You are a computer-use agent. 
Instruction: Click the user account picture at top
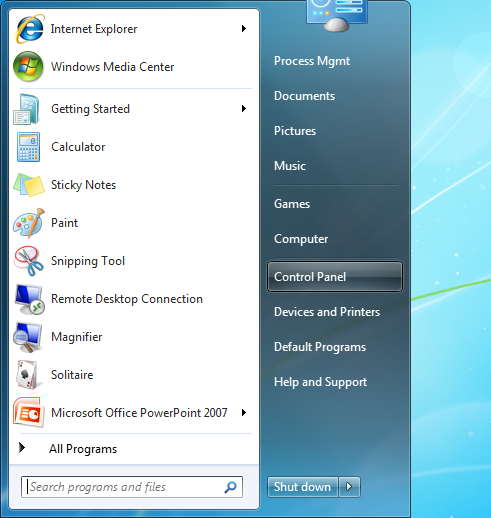(x=337, y=16)
